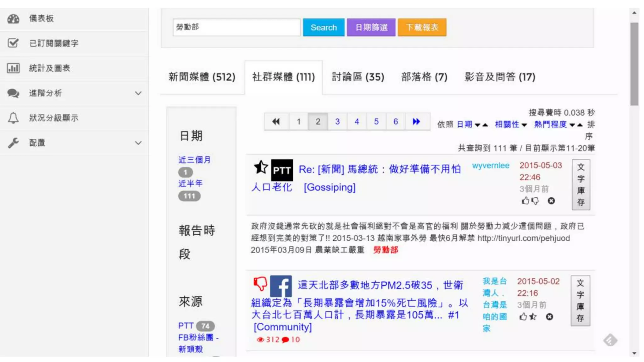644x362 pixels.
Task: Click the search keyword input field
Action: (236, 27)
